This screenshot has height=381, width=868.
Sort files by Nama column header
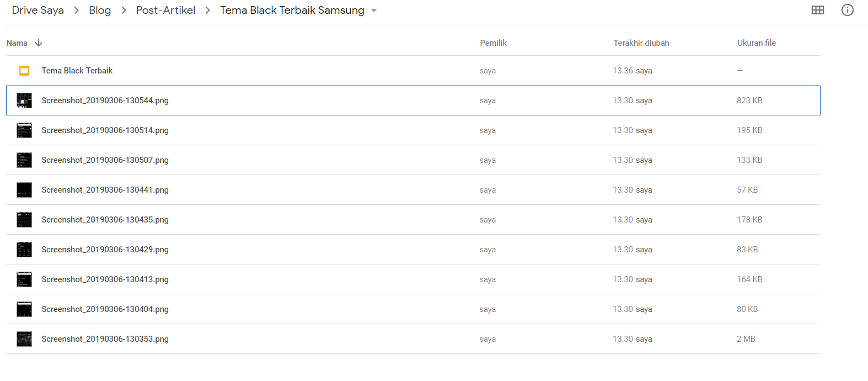tap(17, 43)
